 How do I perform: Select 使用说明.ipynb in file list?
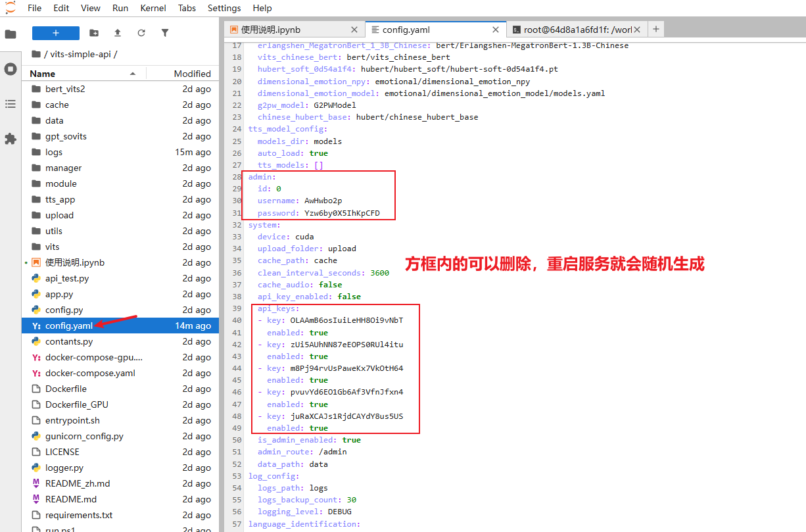point(121,262)
